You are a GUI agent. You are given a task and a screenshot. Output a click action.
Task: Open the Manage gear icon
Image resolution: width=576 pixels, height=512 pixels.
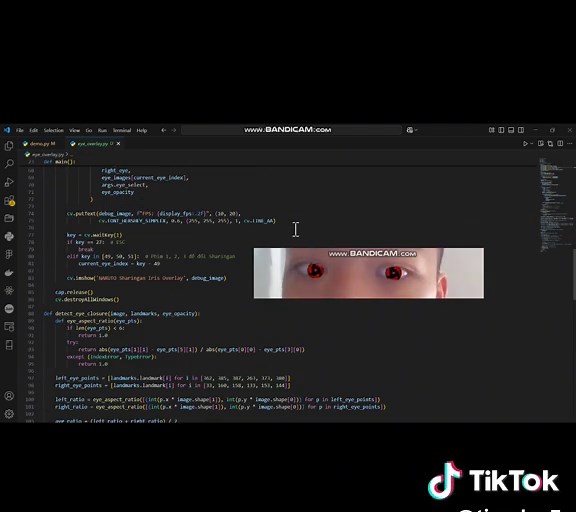[9, 414]
